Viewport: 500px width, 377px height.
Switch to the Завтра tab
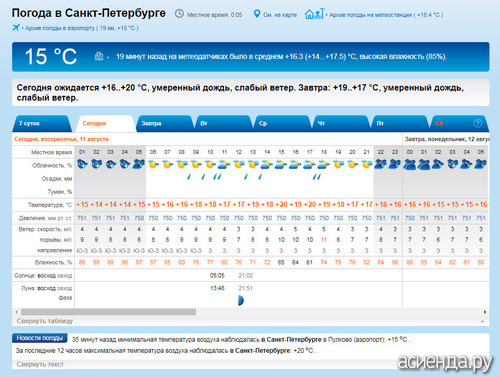164,123
